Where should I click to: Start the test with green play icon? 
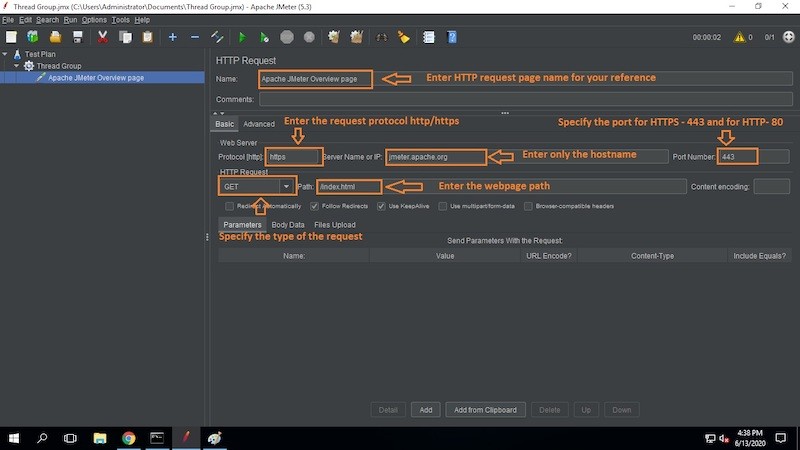[242, 37]
